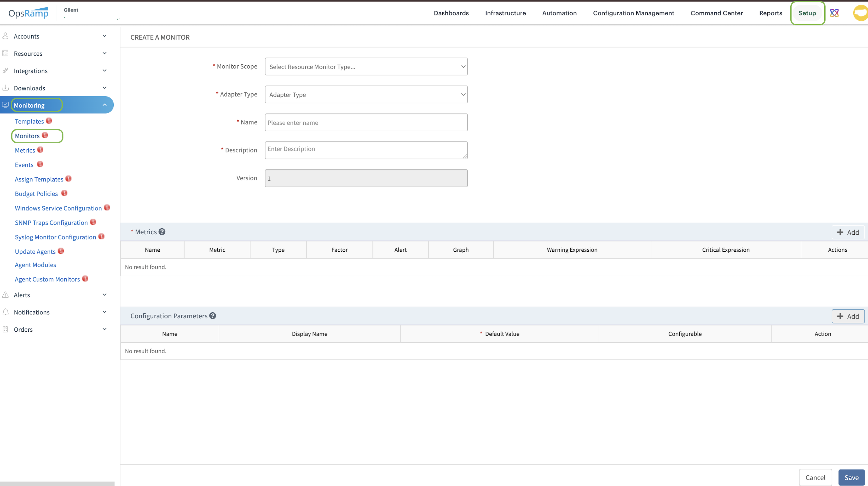Click Add button in Metrics section
This screenshot has width=868, height=486.
pyautogui.click(x=848, y=232)
